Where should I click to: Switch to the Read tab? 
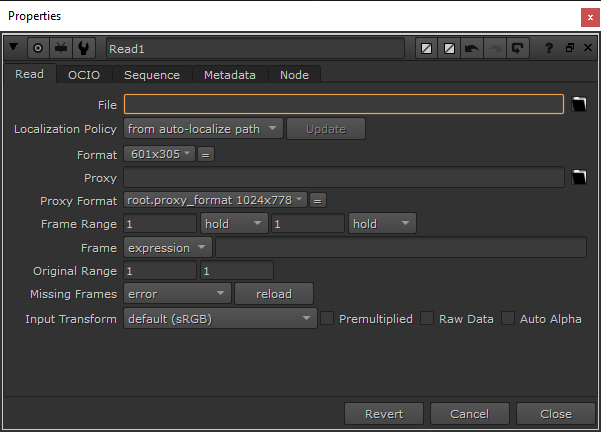[30, 74]
